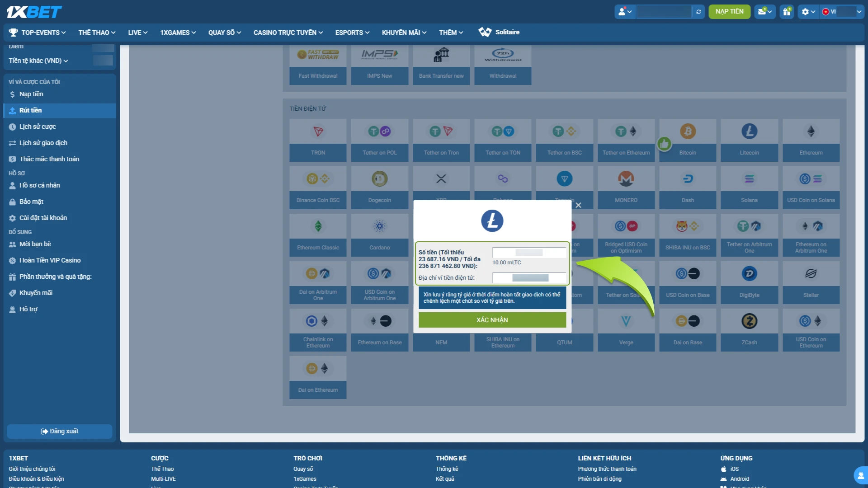Open Lịch sử giao dịch in sidebar
Screen dimensions: 868x488
[x=60, y=143]
